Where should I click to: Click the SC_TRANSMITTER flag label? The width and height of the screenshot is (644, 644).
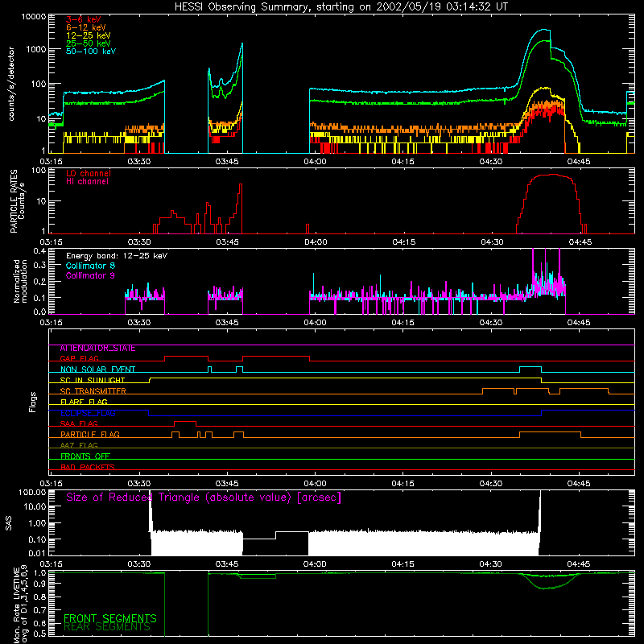click(93, 391)
